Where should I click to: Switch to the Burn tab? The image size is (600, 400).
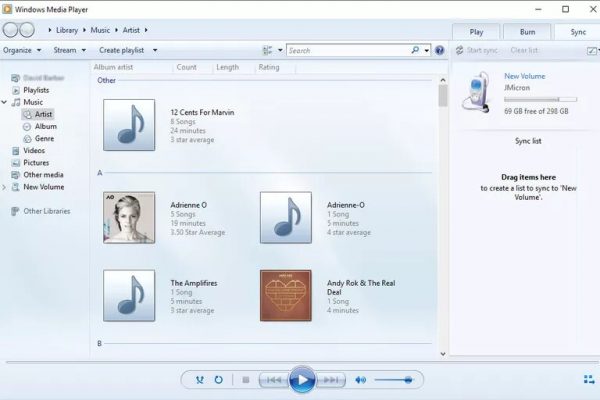[527, 32]
